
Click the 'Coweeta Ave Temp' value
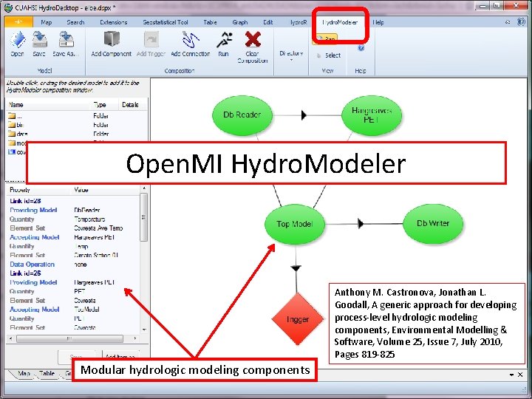tap(98, 228)
